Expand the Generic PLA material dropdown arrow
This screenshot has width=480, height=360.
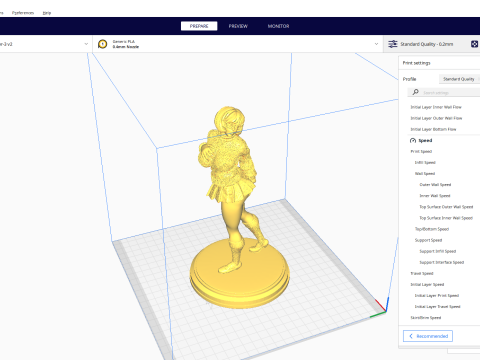(x=376, y=44)
